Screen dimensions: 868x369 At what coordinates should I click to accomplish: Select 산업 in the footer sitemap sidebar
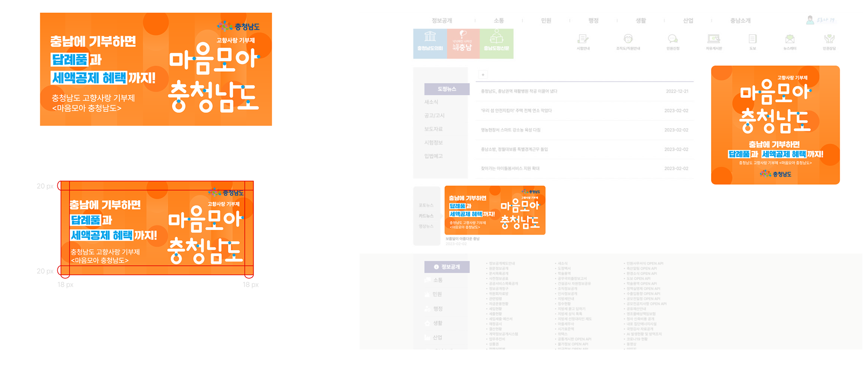(x=438, y=338)
